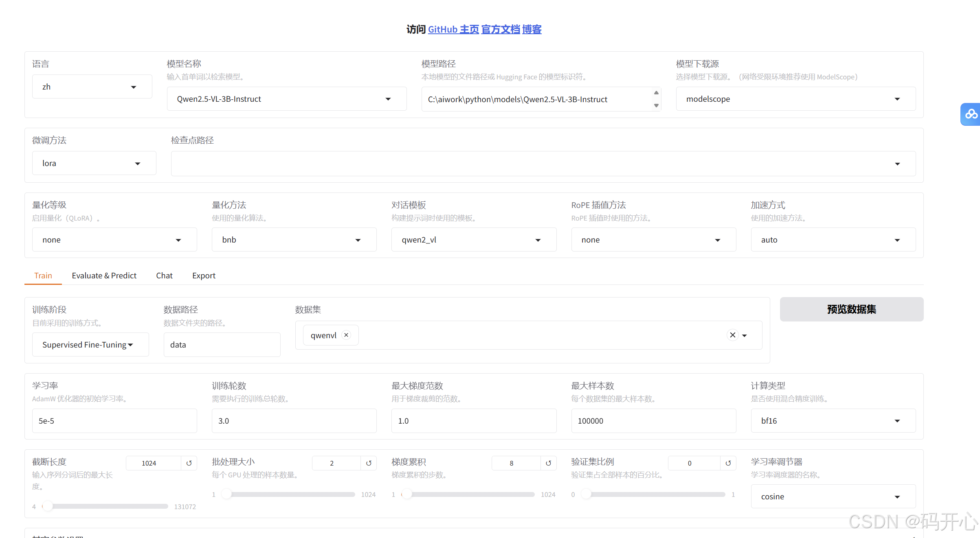
Task: Reset the 梯度累积 value via its reset icon
Action: pos(548,463)
